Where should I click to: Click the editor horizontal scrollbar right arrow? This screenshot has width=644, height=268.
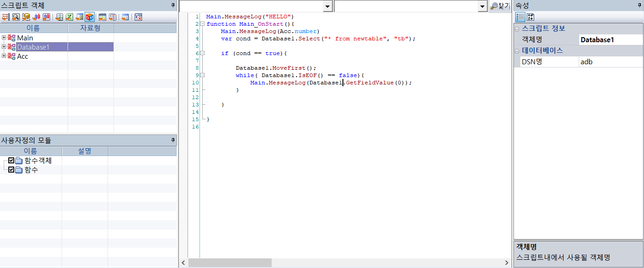(x=507, y=263)
